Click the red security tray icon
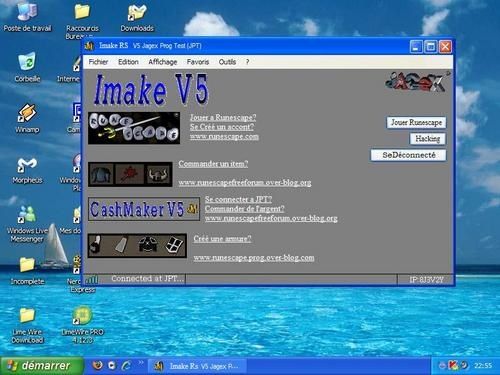This screenshot has width=500, height=375. pos(453,365)
